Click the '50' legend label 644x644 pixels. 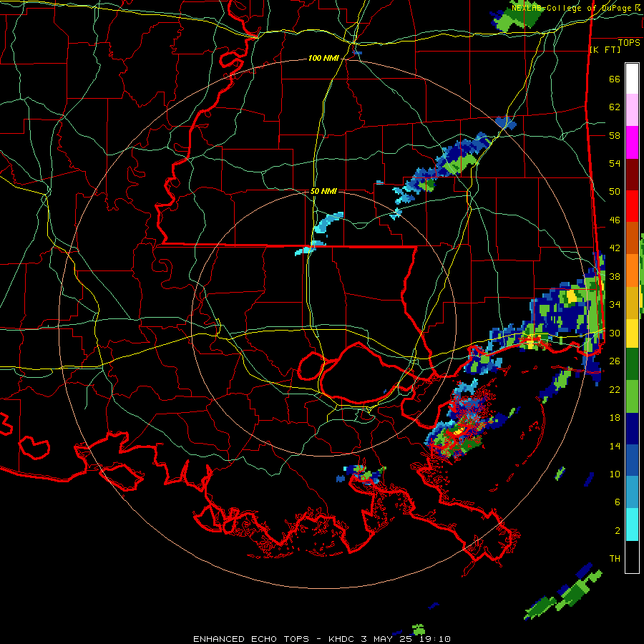click(615, 192)
